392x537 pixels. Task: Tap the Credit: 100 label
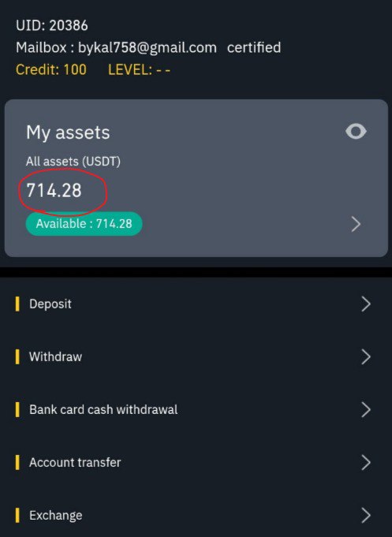pyautogui.click(x=51, y=70)
